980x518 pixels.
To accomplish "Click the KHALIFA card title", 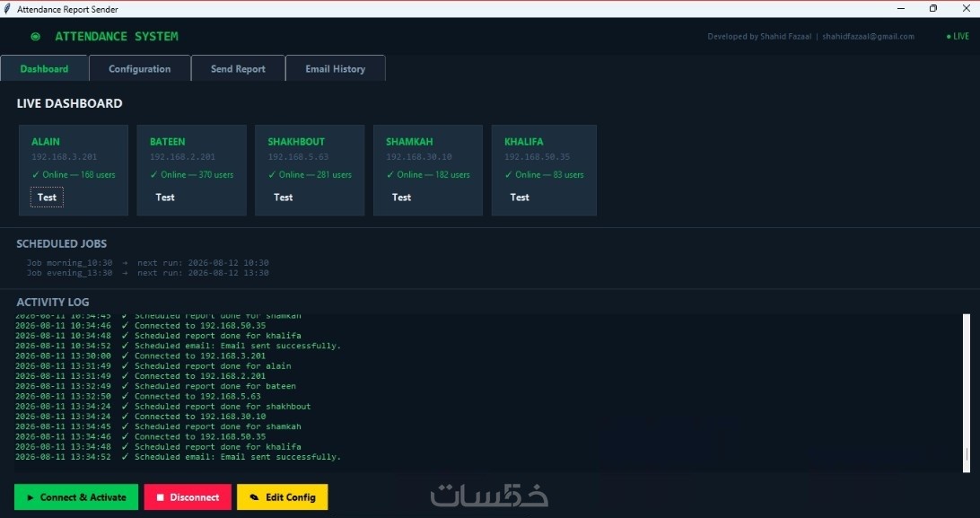I will tap(524, 142).
